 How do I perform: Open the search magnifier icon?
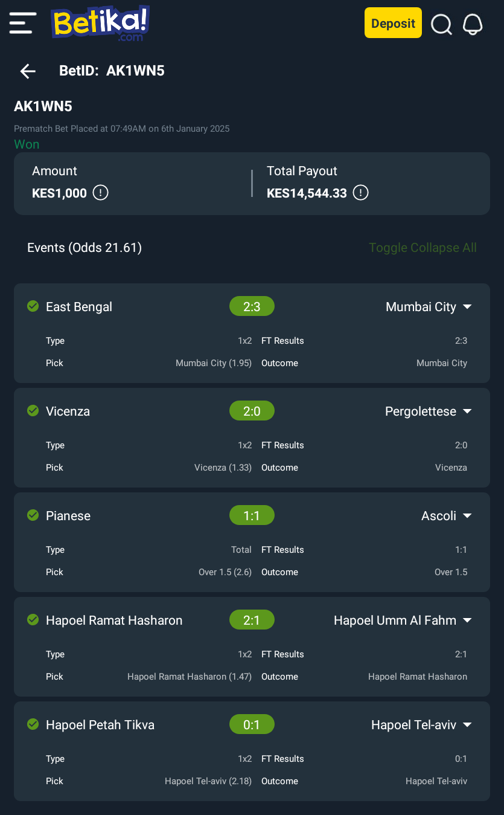click(442, 24)
